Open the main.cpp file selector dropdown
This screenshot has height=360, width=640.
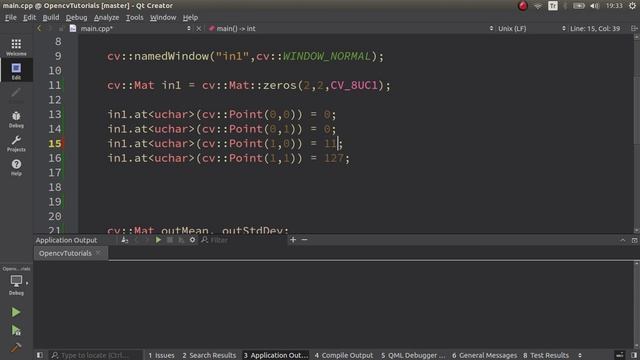tap(131, 28)
